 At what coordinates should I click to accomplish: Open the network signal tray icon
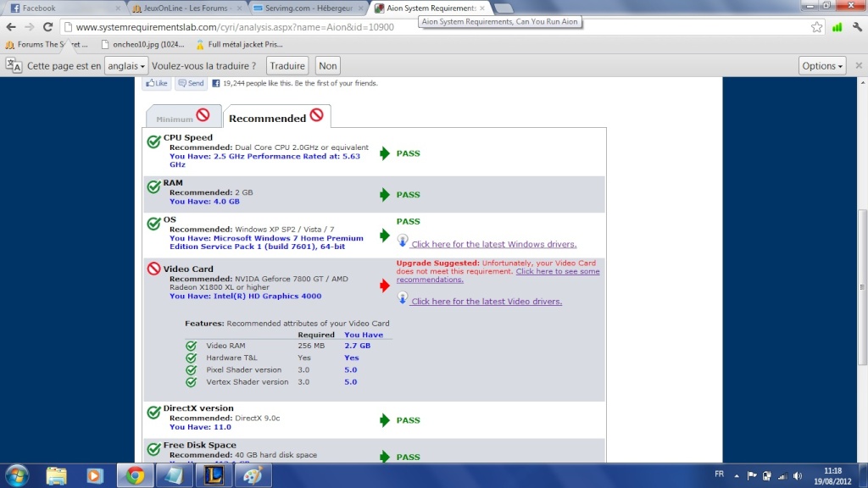pyautogui.click(x=782, y=476)
